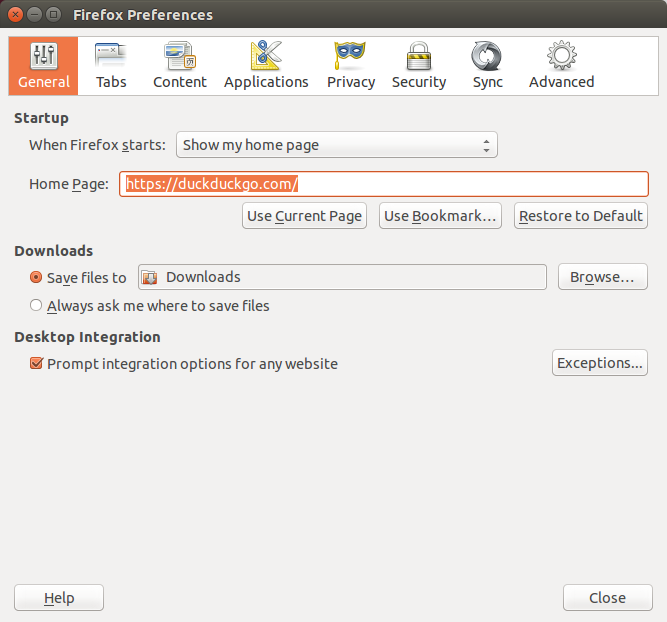Minimize the Firefox Preferences window
The width and height of the screenshot is (667, 622).
coord(34,14)
